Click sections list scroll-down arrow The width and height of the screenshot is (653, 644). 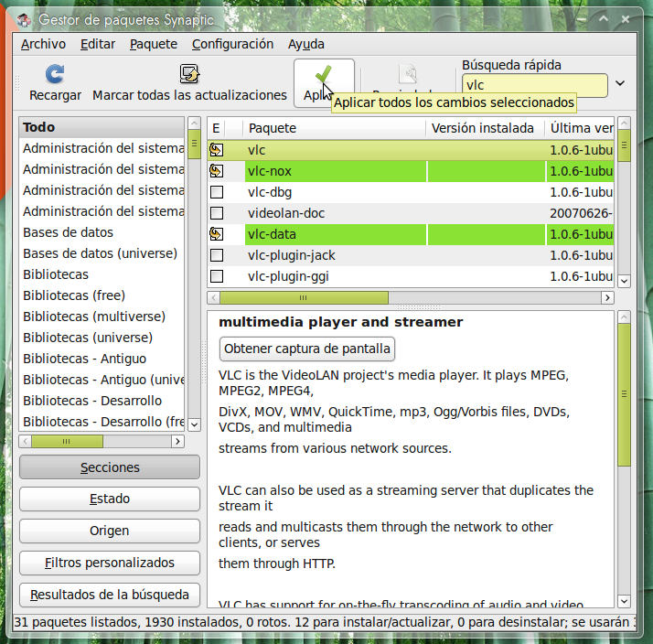click(x=194, y=424)
